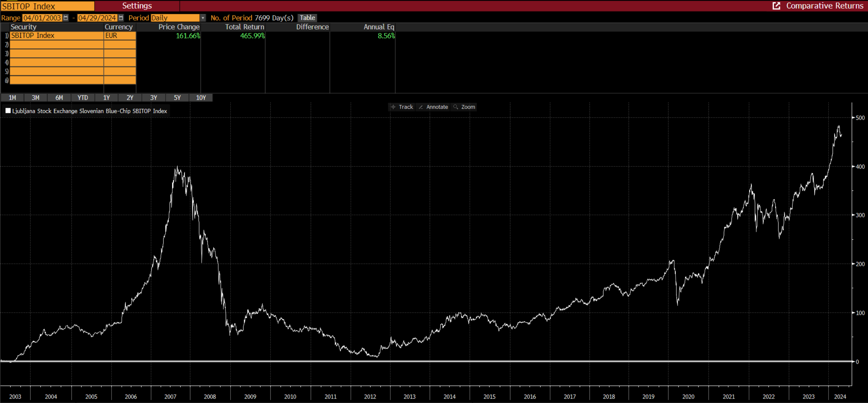This screenshot has height=403, width=868.
Task: Open the Settings menu
Action: point(137,6)
